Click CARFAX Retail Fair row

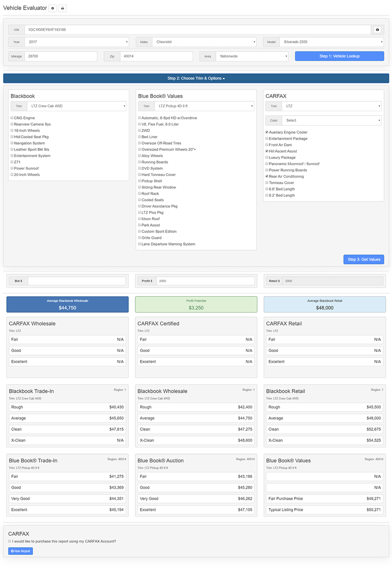tap(325, 340)
